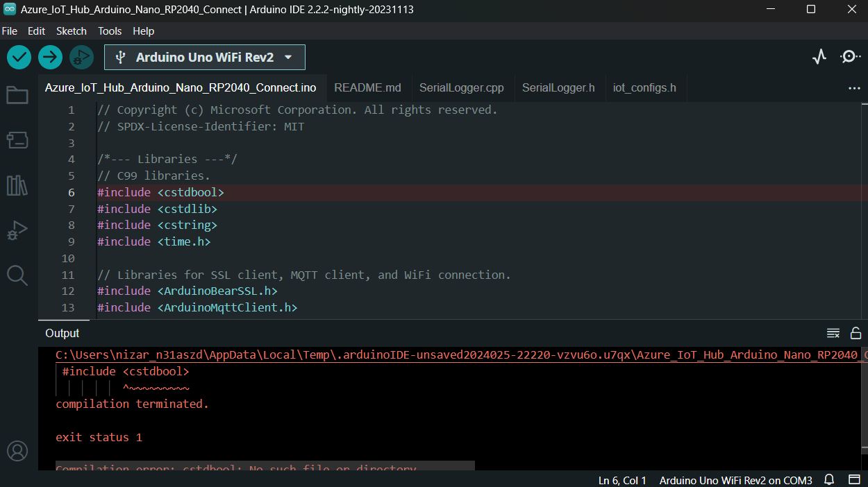
Task: Click the // C99 libraries. comment line
Action: [x=153, y=176]
